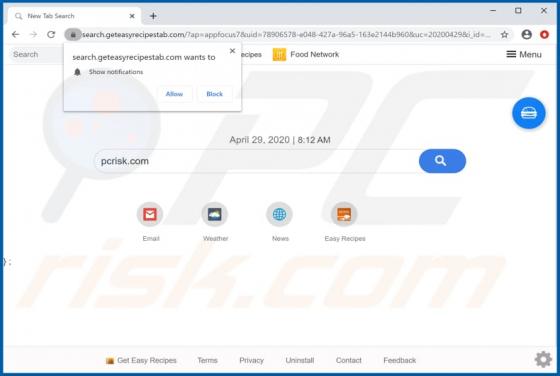Viewport: 560px width, 376px height.
Task: Allow notifications for the site
Action: pos(174,94)
